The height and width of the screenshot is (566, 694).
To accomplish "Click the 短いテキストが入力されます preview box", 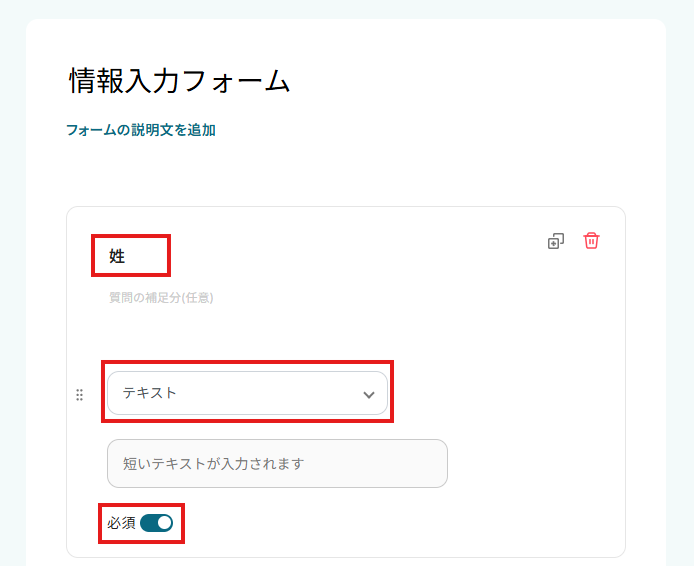I will click(277, 463).
